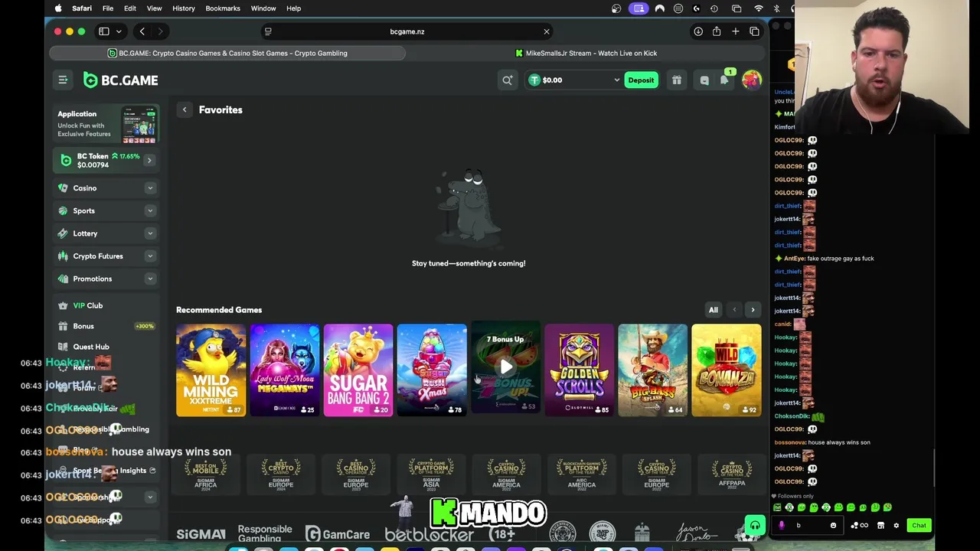Expand the Crypto Futures sidebar section
980x551 pixels.
(150, 256)
